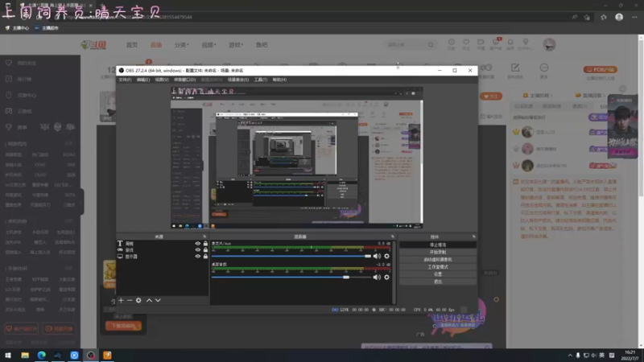Remove selected source with minus icon
This screenshot has height=362, width=644.
(130, 300)
